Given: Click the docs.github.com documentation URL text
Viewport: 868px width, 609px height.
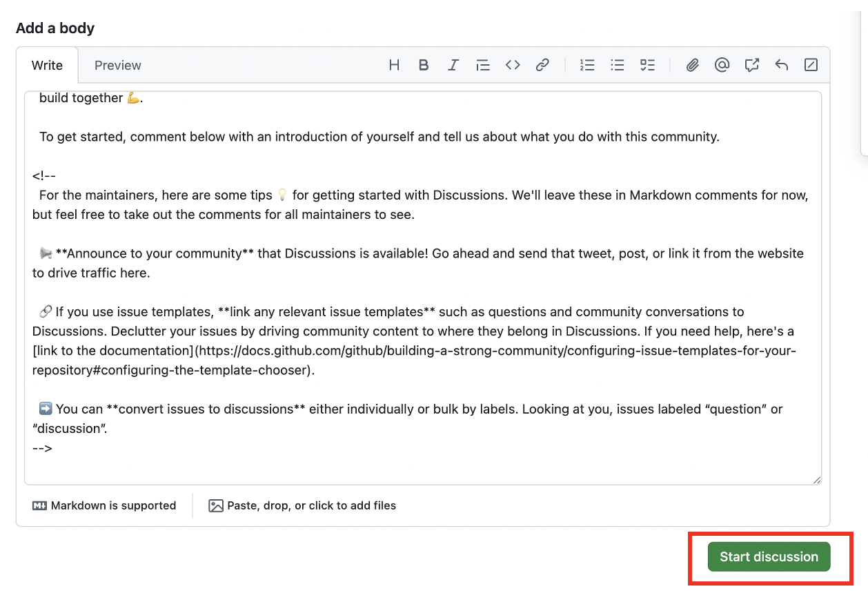Looking at the screenshot, I should tap(414, 360).
